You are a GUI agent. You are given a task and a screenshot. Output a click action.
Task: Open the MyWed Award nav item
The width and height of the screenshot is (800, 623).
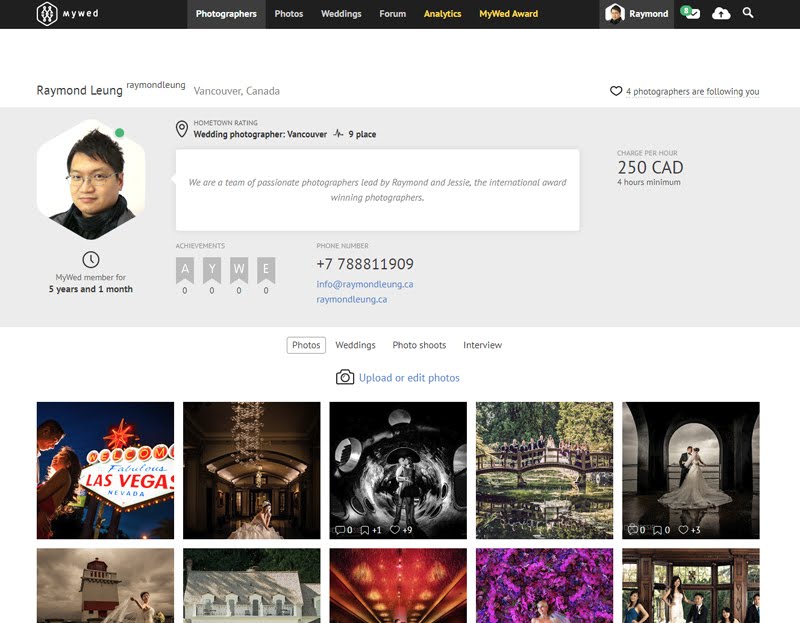coord(509,14)
